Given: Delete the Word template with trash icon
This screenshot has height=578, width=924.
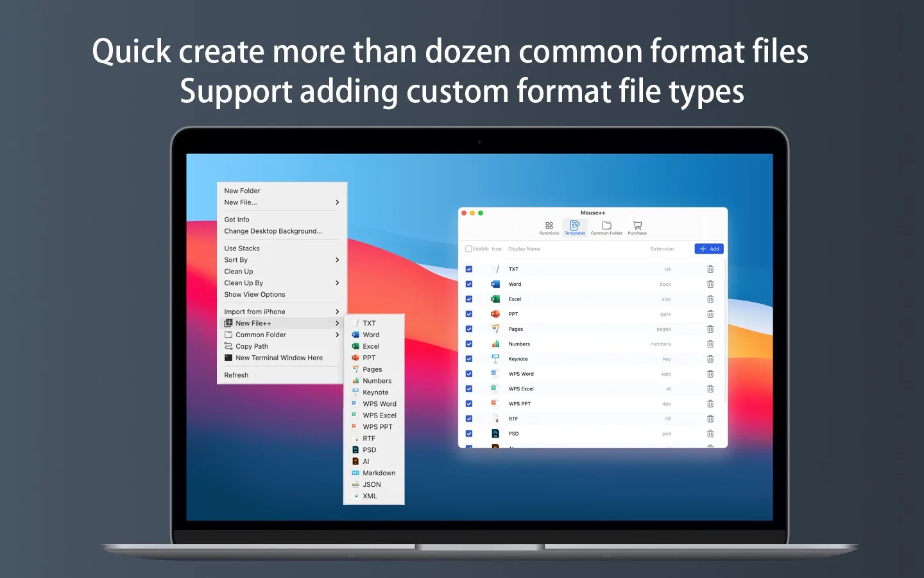Looking at the screenshot, I should 710,284.
